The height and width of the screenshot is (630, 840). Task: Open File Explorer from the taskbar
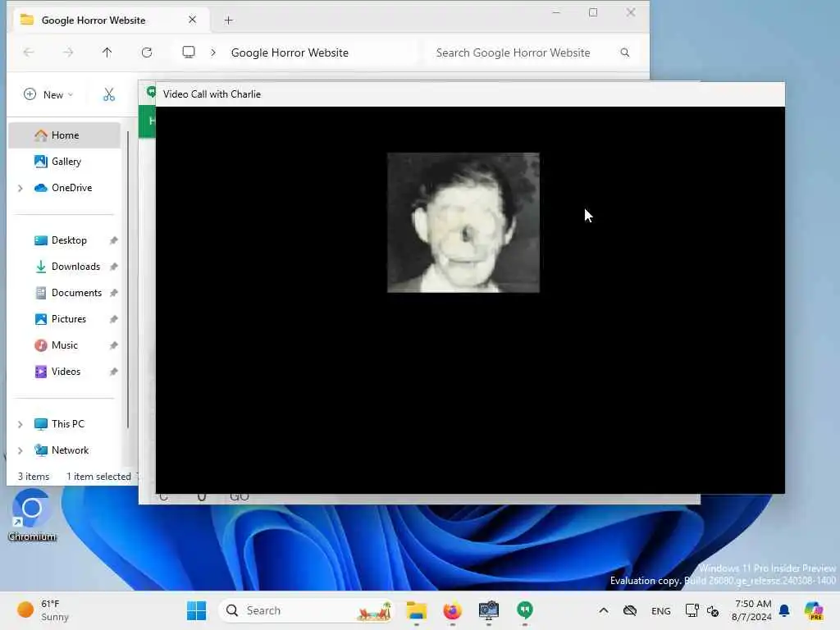(416, 610)
